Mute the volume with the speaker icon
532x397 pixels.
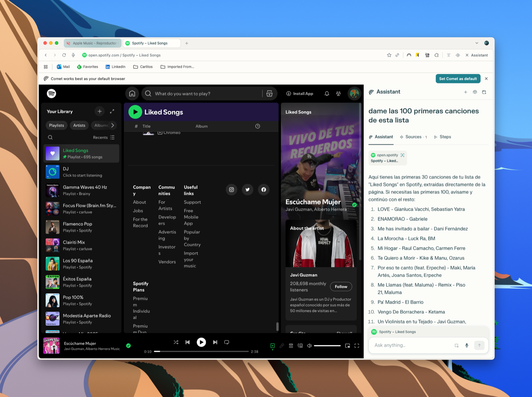pos(309,346)
